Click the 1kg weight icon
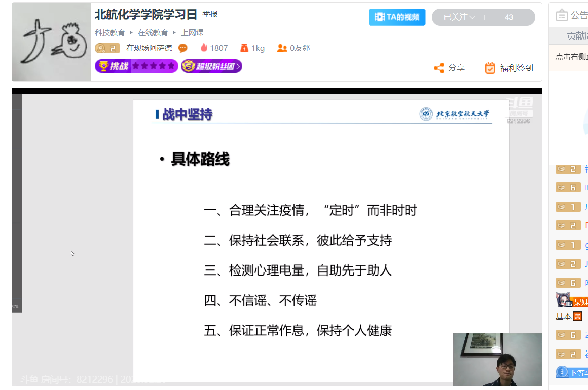Viewport: 588px width, 390px height. (x=244, y=48)
